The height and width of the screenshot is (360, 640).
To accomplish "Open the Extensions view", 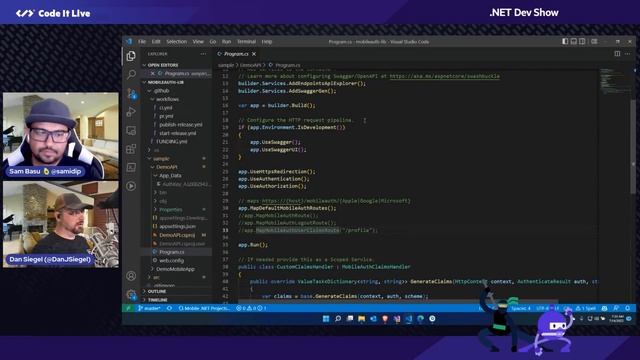I will pos(131,149).
